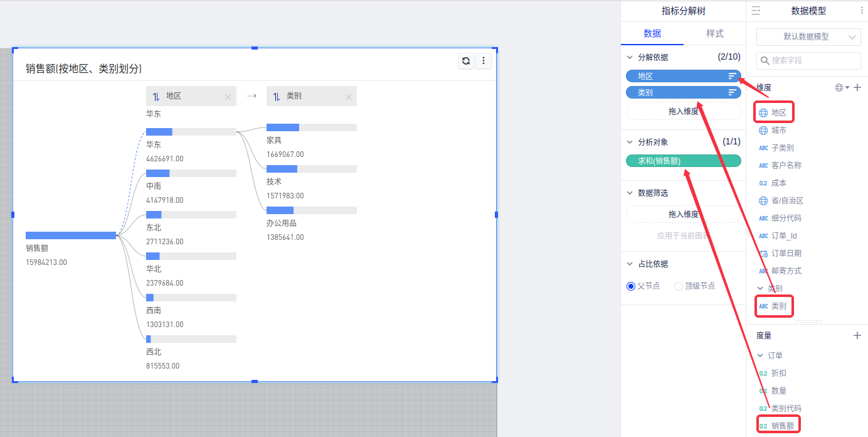Open the chart's three-dot more menu
Viewport: 868px width, 437px height.
pyautogui.click(x=484, y=61)
